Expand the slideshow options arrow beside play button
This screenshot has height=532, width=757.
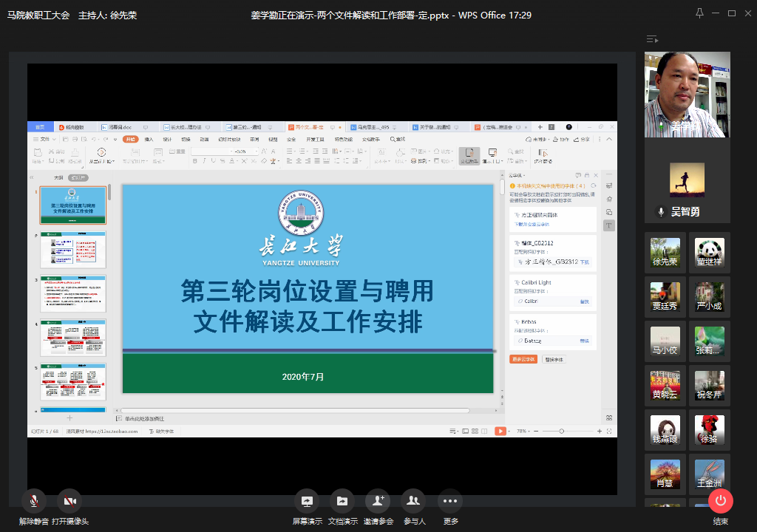coord(509,430)
